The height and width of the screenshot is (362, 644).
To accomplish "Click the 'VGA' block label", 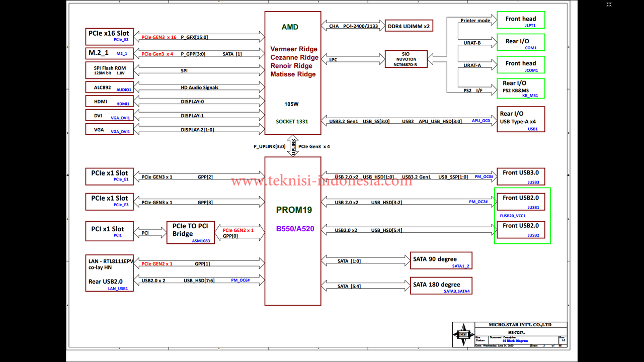I will tap(99, 130).
